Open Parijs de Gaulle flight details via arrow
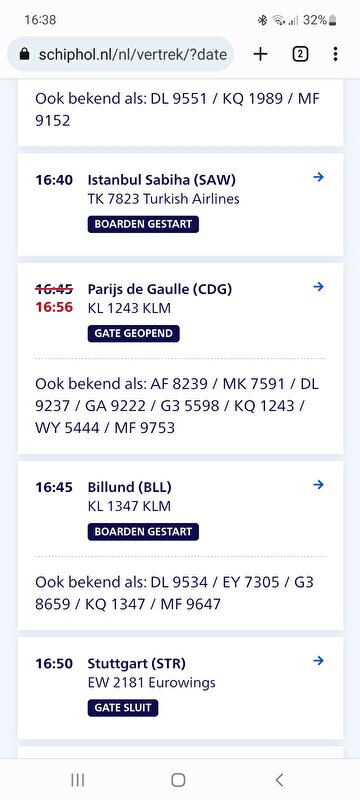 (x=319, y=287)
